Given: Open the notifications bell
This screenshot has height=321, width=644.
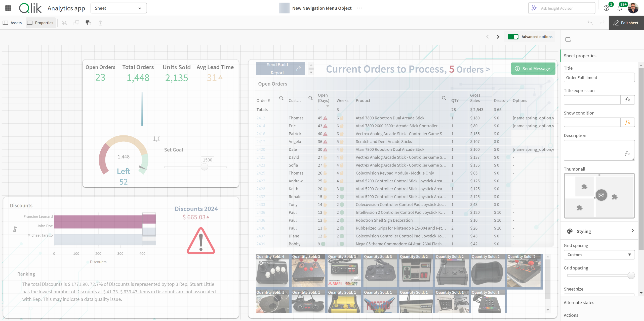Looking at the screenshot, I should 620,8.
